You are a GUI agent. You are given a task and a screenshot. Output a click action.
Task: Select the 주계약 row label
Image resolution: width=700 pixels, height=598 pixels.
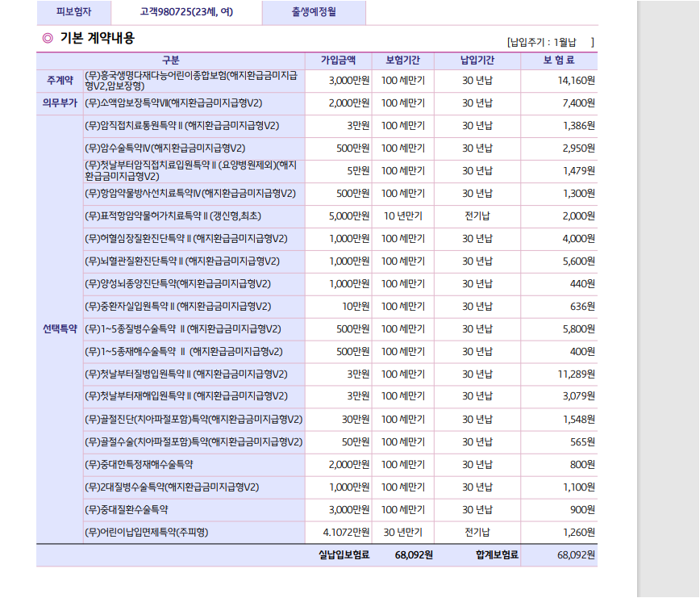point(60,81)
